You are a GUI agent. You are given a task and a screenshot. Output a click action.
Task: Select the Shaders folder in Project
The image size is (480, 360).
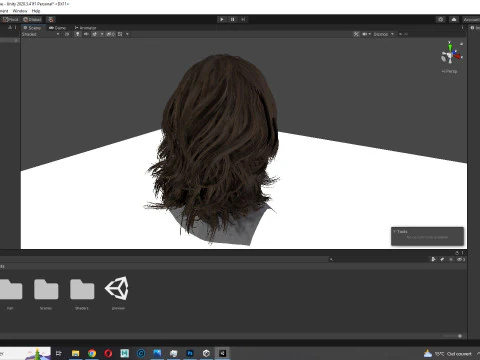82,294
